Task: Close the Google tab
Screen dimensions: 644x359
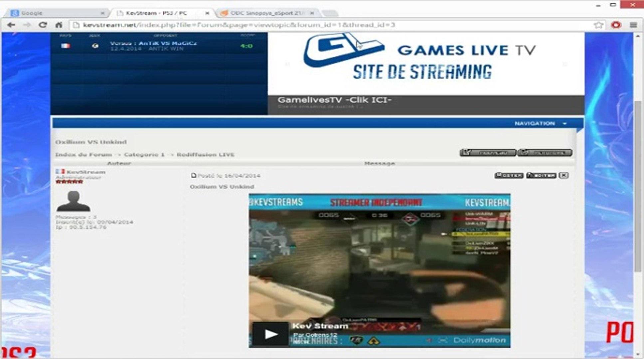Action: coord(103,13)
